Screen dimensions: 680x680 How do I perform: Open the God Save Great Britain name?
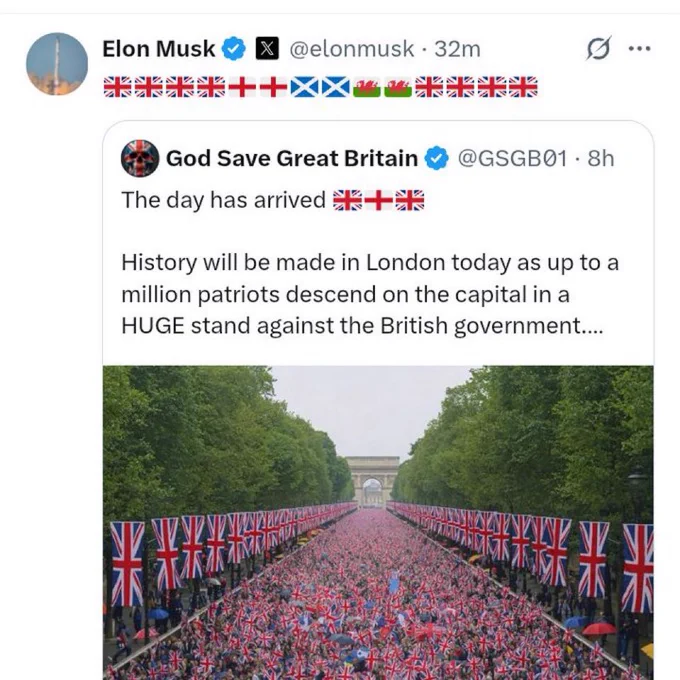pyautogui.click(x=292, y=158)
